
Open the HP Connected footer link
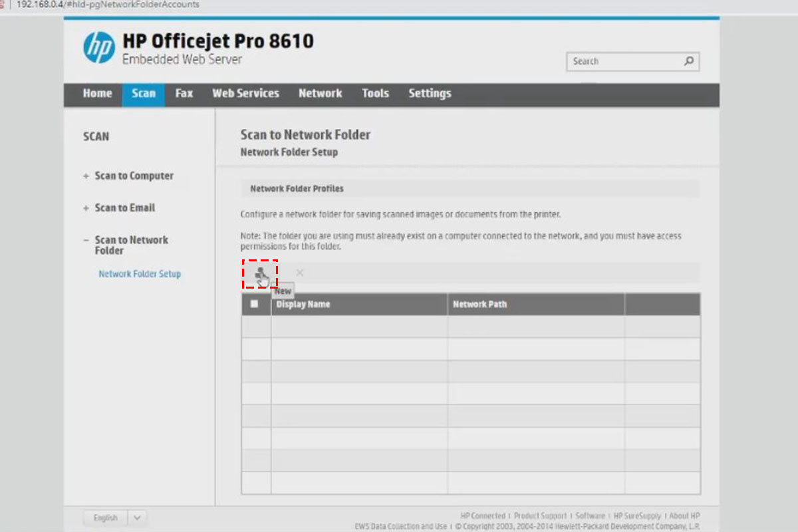coord(483,516)
